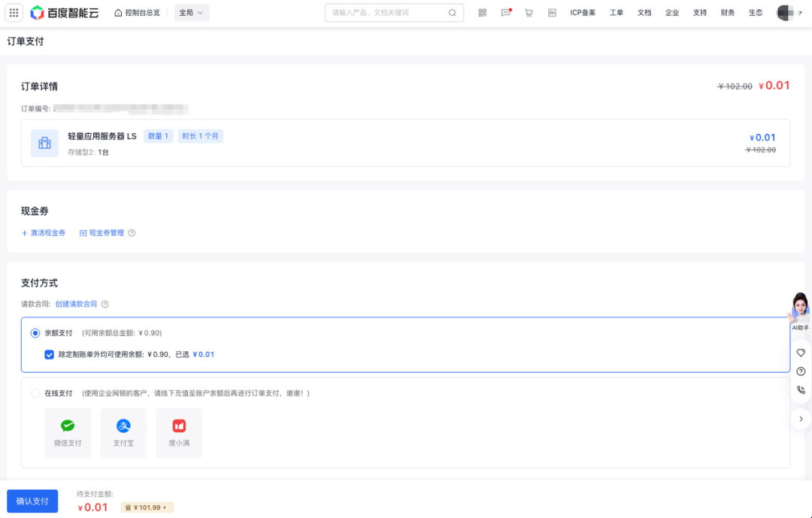Switch to the 财务 menu item
The height and width of the screenshot is (518, 812).
[727, 12]
